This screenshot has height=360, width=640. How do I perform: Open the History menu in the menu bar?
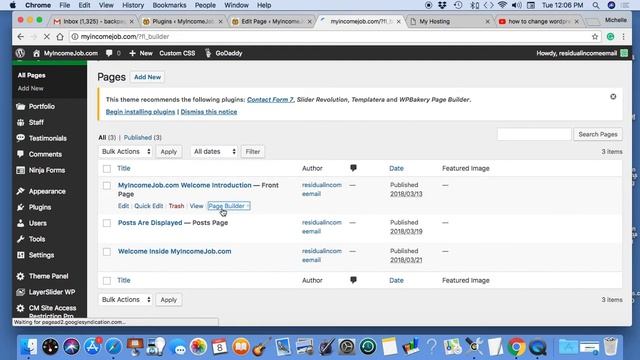pos(133,5)
